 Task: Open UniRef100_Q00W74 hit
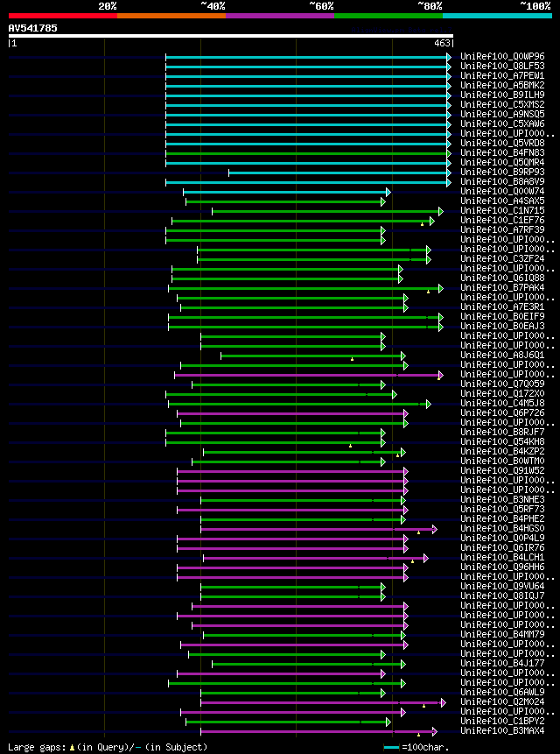point(502,192)
